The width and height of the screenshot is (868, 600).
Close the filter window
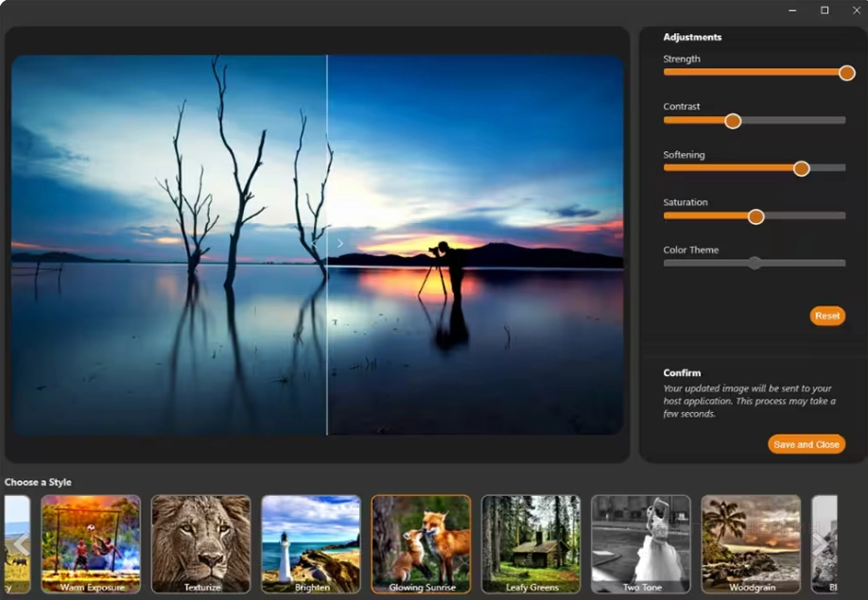(x=856, y=10)
